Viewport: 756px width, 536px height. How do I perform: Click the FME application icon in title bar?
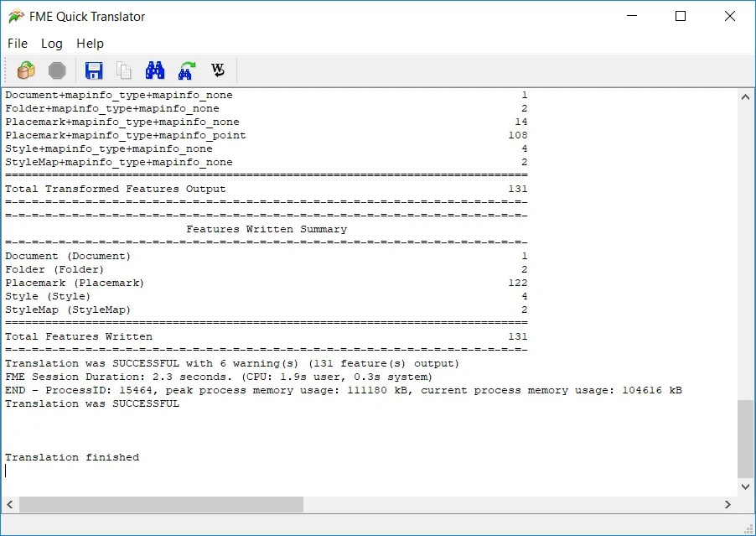16,17
